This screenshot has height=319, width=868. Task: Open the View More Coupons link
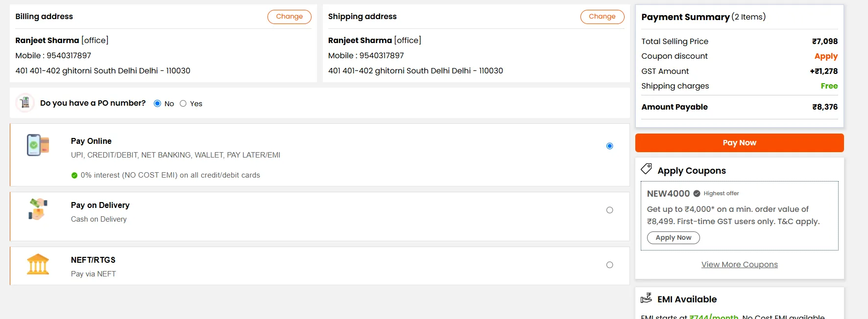point(739,264)
